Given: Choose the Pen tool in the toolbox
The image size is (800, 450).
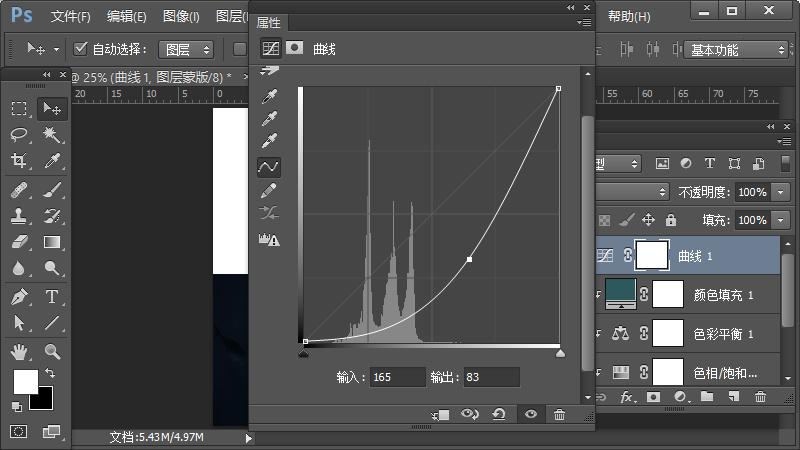Looking at the screenshot, I should click(x=19, y=297).
